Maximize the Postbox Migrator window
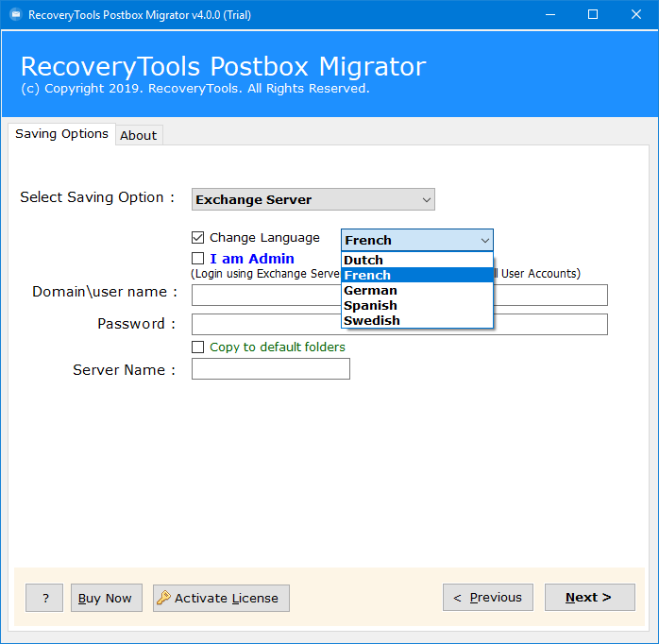 coord(592,15)
